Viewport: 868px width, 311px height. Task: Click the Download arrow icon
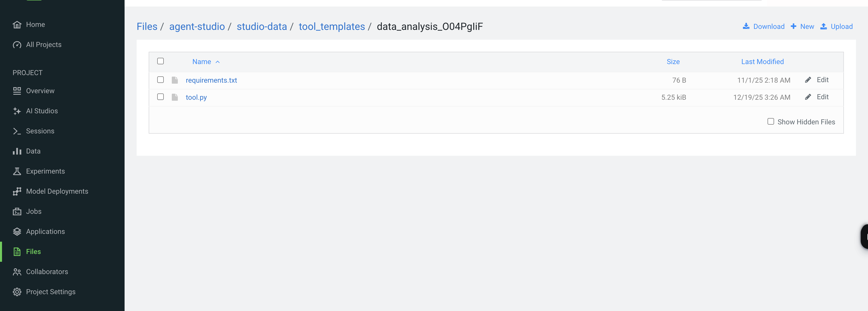click(x=746, y=26)
